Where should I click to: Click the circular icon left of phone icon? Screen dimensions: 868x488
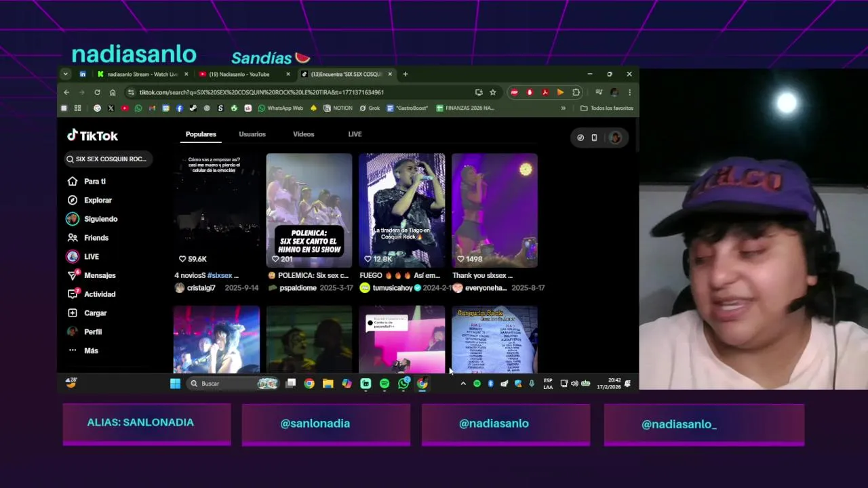tap(580, 138)
